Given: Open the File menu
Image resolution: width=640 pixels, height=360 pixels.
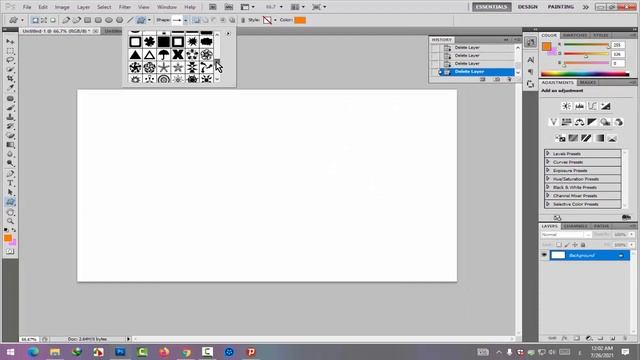Looking at the screenshot, I should point(27,7).
